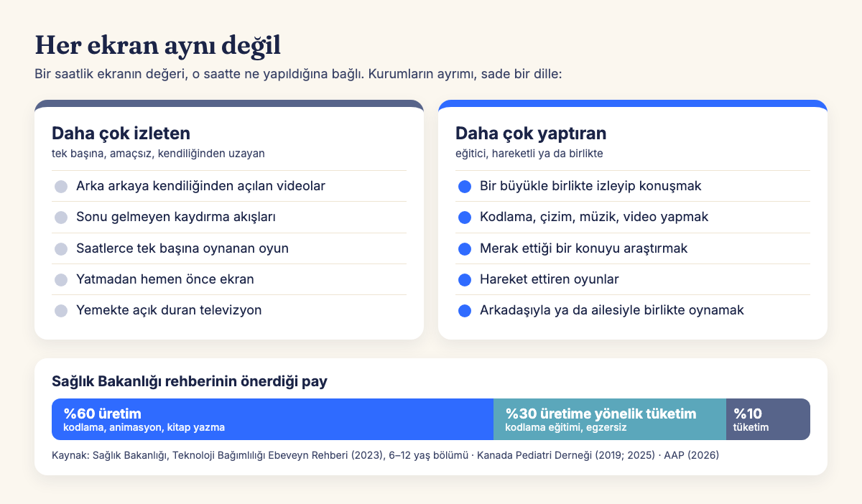Click the 'Kaynak: Sağlık Bakanlığı' source line

(386, 455)
